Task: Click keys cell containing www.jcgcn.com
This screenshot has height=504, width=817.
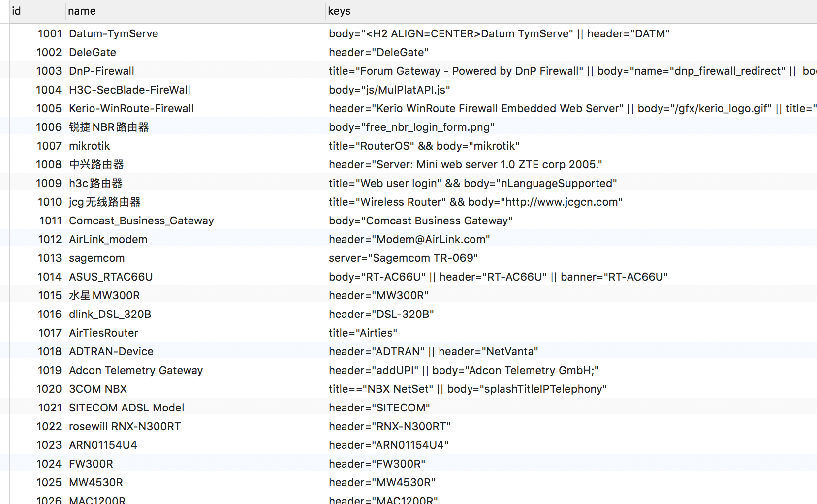Action: [571, 202]
